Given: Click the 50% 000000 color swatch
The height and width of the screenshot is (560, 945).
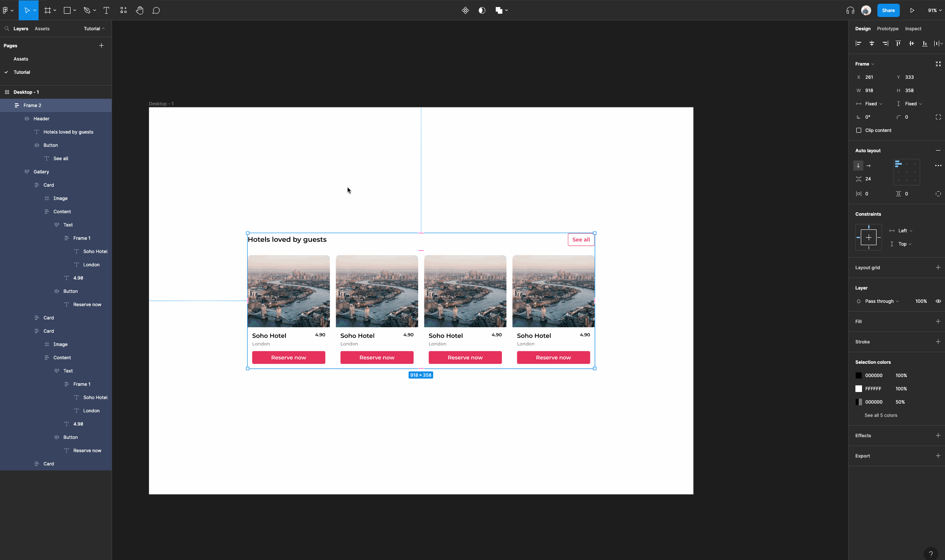Looking at the screenshot, I should pos(859,402).
